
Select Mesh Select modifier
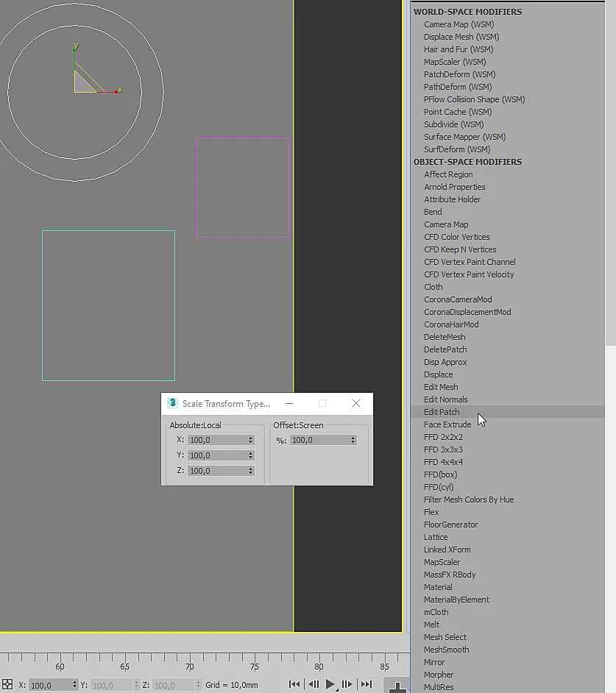[x=445, y=637]
